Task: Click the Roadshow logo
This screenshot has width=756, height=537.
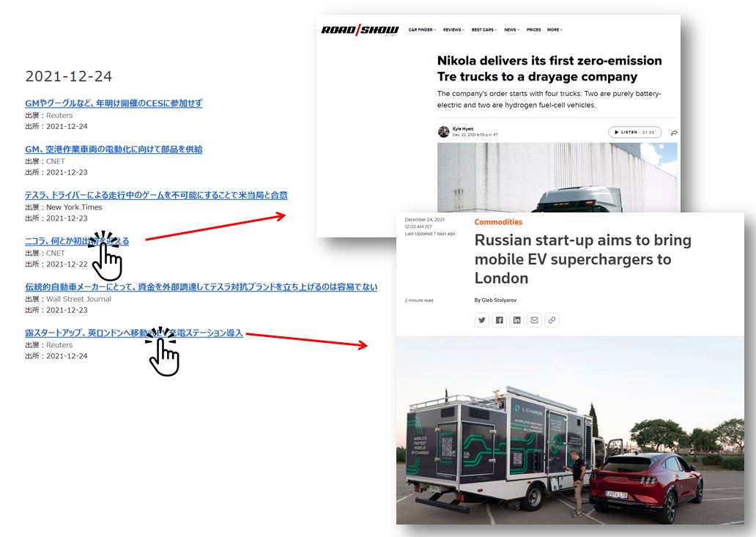Action: [360, 30]
